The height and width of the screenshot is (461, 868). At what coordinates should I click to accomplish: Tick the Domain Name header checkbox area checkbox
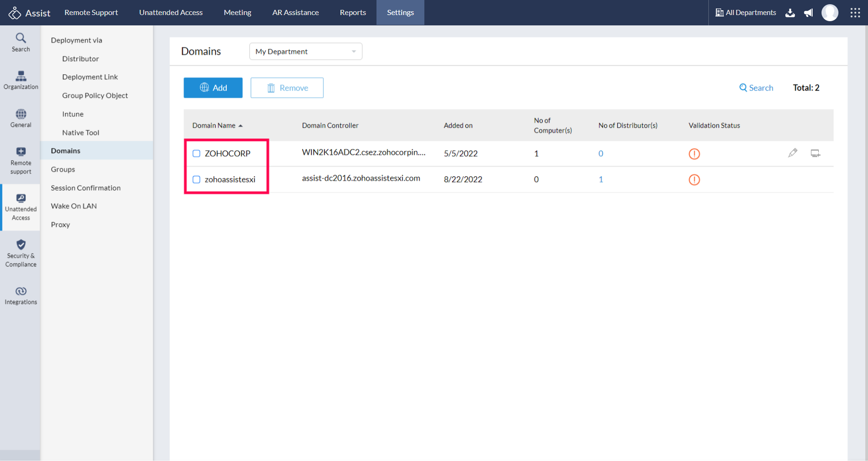pyautogui.click(x=196, y=125)
